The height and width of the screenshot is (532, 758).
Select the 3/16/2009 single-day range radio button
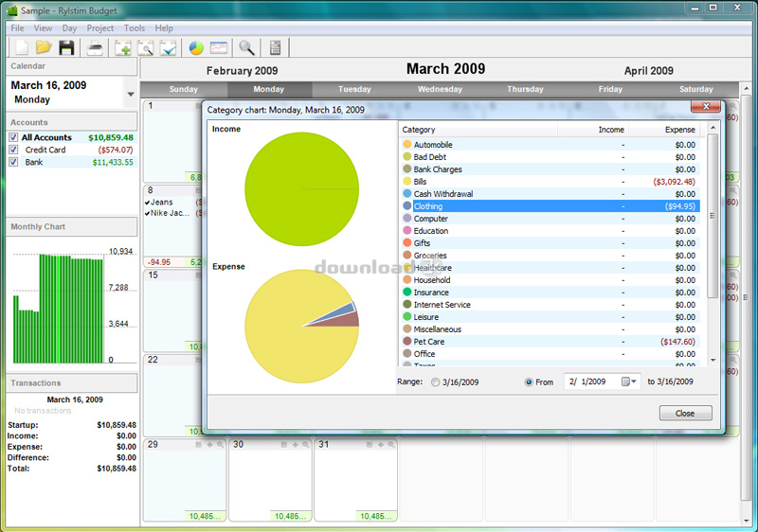[x=436, y=381]
